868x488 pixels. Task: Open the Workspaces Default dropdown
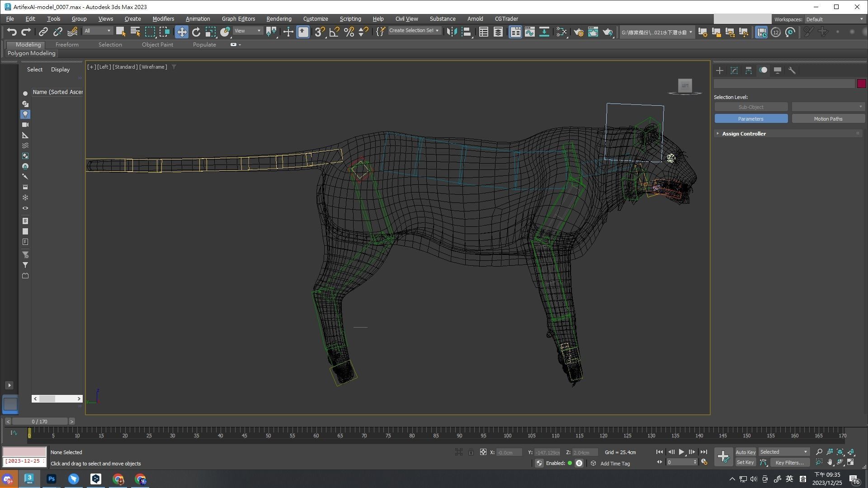point(835,19)
